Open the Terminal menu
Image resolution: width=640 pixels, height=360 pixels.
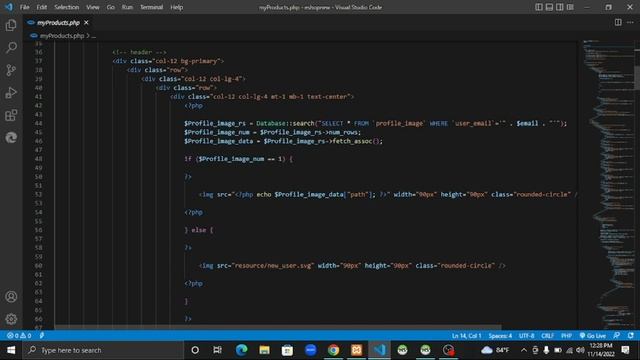click(x=151, y=7)
